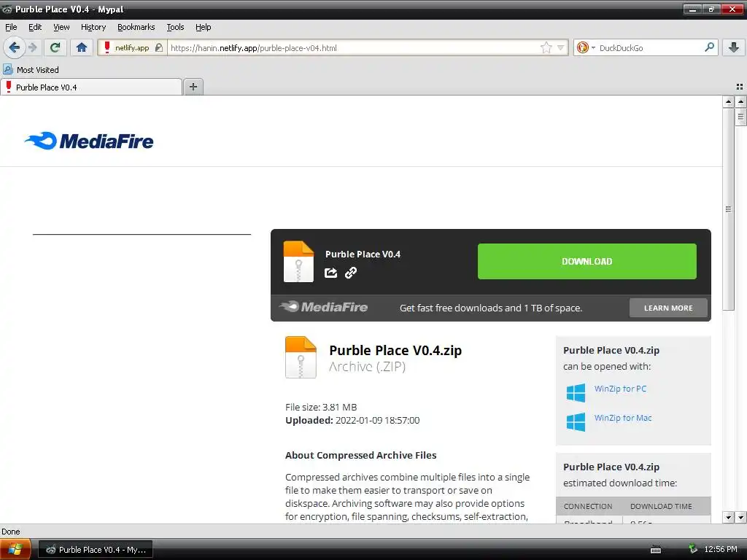
Task: Click the inner page scrollbar up arrow
Action: [728, 101]
